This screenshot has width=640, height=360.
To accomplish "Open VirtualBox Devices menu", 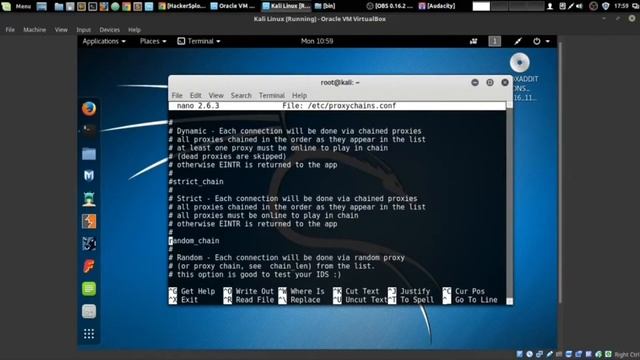I will point(109,30).
